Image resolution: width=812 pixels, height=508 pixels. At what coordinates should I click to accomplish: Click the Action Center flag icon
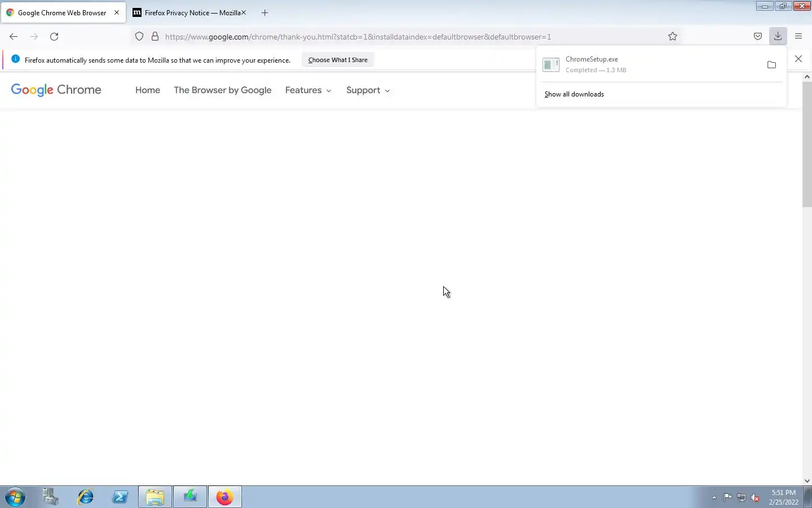coord(728,497)
